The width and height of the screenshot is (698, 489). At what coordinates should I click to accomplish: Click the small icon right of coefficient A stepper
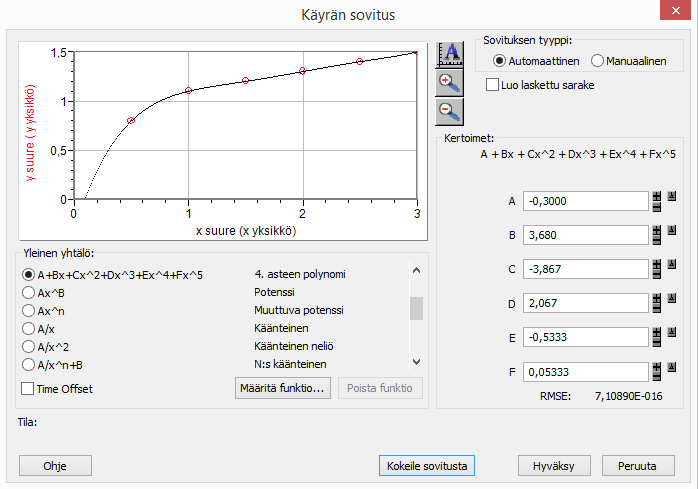click(x=673, y=197)
